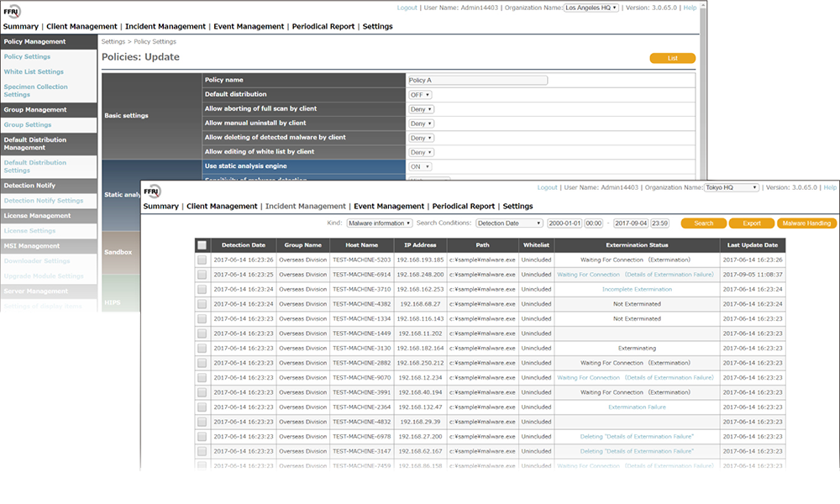840x504 pixels.
Task: Open Settings in back window menu
Action: click(378, 26)
